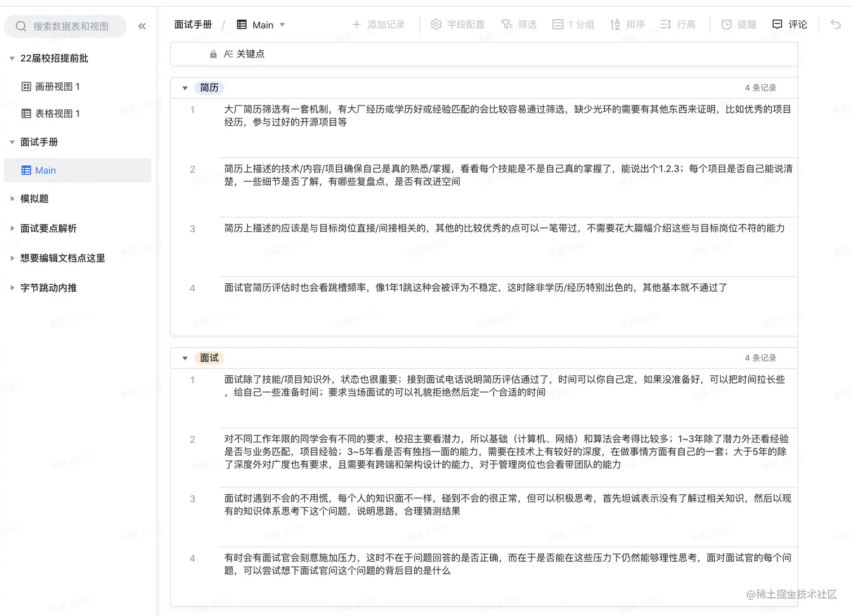The height and width of the screenshot is (616, 853).
Task: Collapse the sidebar with double chevron
Action: point(142,27)
